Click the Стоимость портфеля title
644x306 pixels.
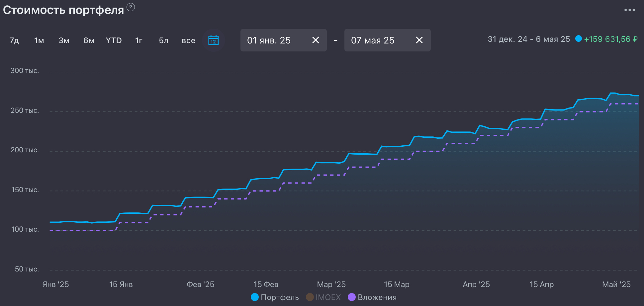63,10
